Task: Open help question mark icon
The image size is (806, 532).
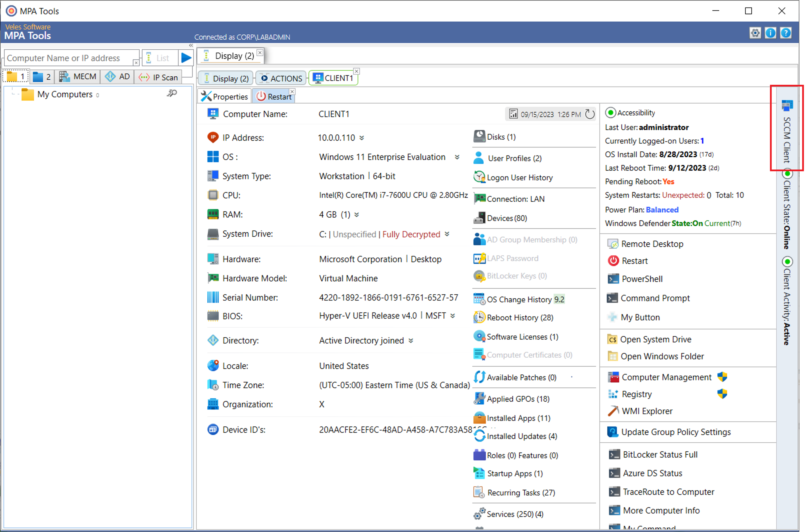Action: [x=786, y=33]
